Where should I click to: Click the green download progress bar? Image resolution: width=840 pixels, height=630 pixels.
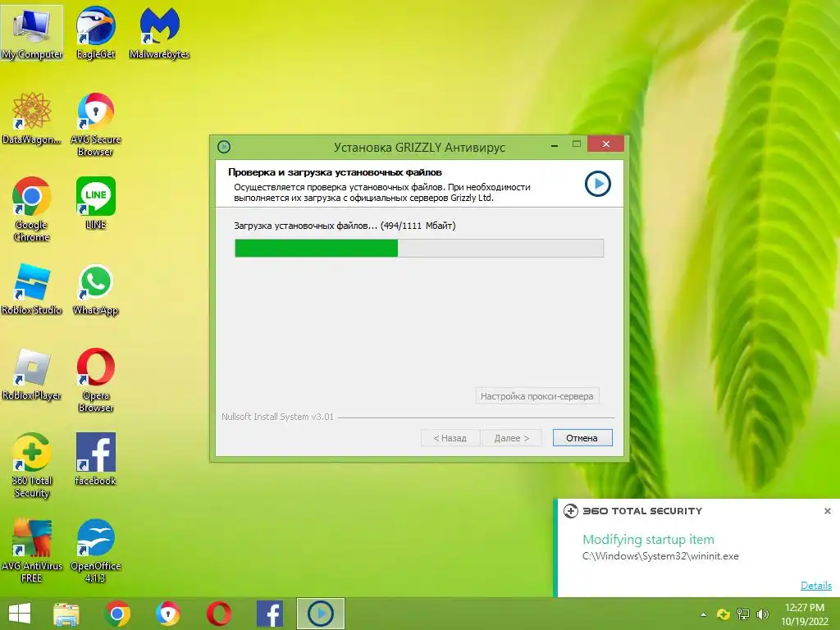pyautogui.click(x=419, y=248)
